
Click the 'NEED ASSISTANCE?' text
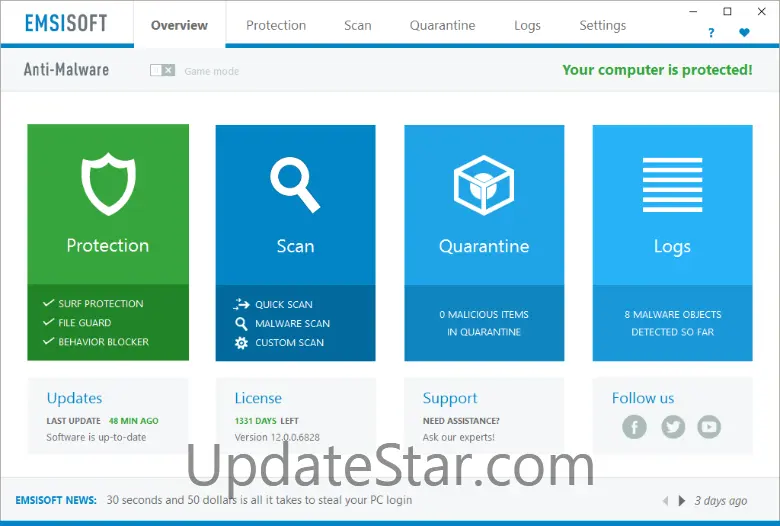point(461,421)
